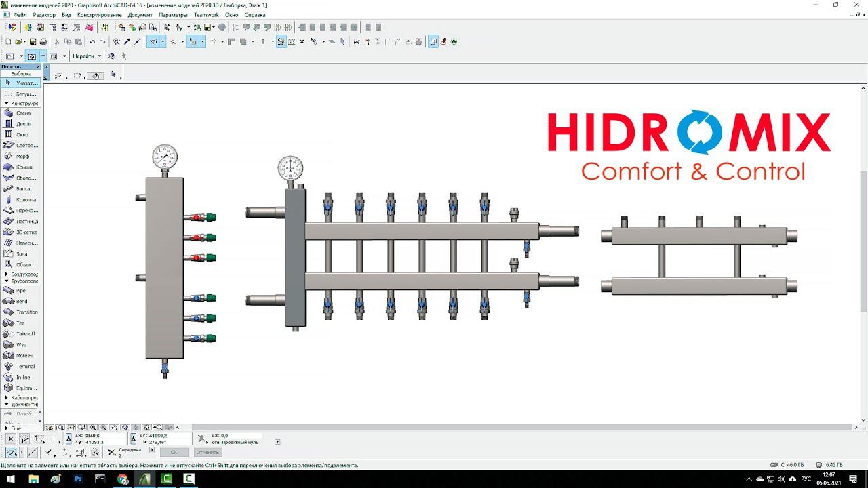The image size is (868, 488).
Task: Select the Bend tool
Action: [20, 302]
